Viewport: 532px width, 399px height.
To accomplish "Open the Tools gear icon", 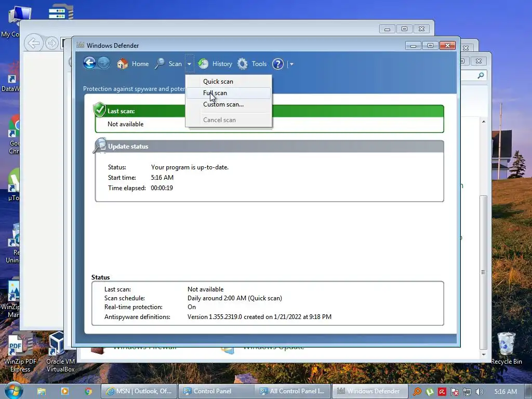I will [x=243, y=63].
